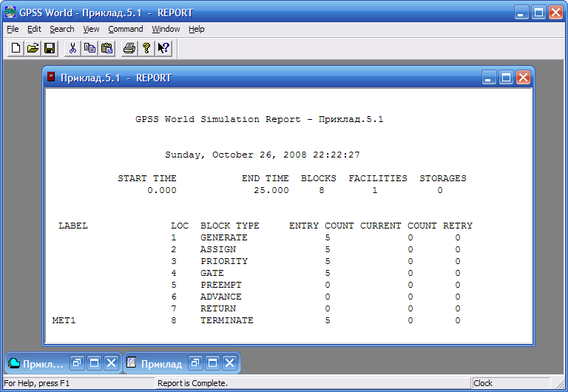The width and height of the screenshot is (568, 392).
Task: Open the Search menu
Action: 62,29
